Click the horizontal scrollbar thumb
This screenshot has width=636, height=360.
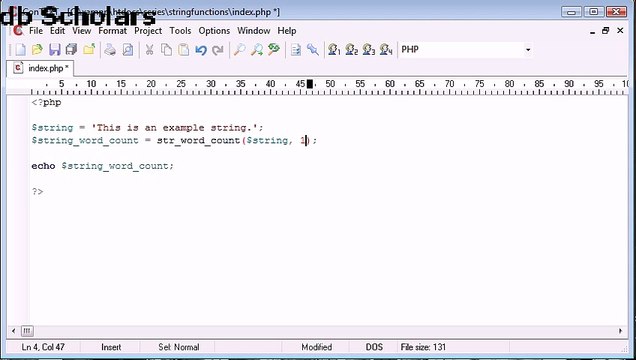click(27, 331)
